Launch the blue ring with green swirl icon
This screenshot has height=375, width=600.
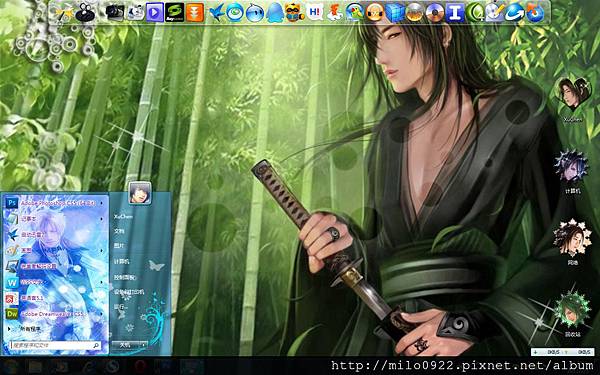click(x=235, y=13)
